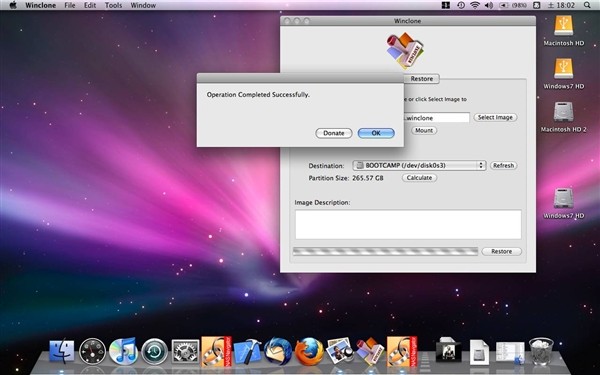Open the File menu

[x=70, y=5]
